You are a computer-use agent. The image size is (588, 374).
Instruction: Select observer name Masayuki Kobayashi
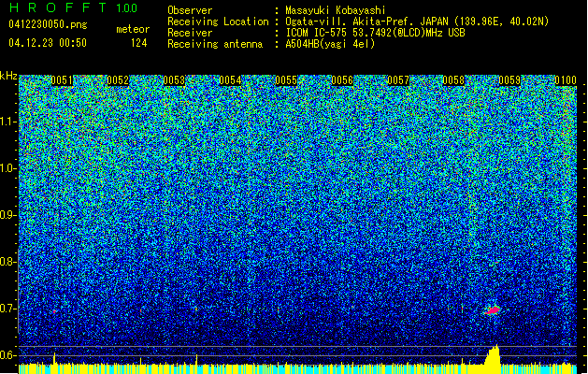pos(336,10)
